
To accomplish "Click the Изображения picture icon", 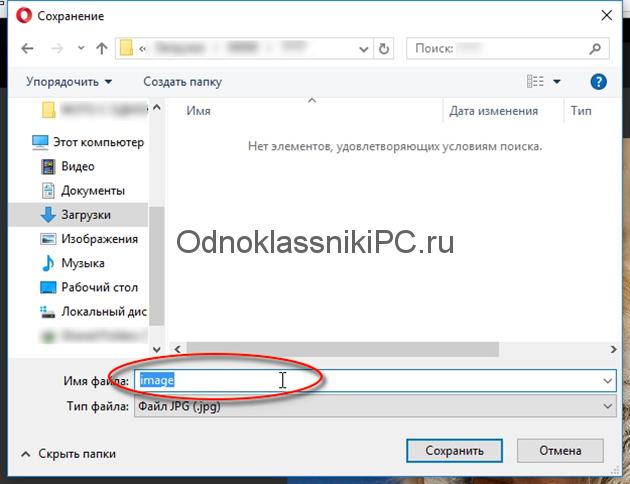I will [x=48, y=239].
